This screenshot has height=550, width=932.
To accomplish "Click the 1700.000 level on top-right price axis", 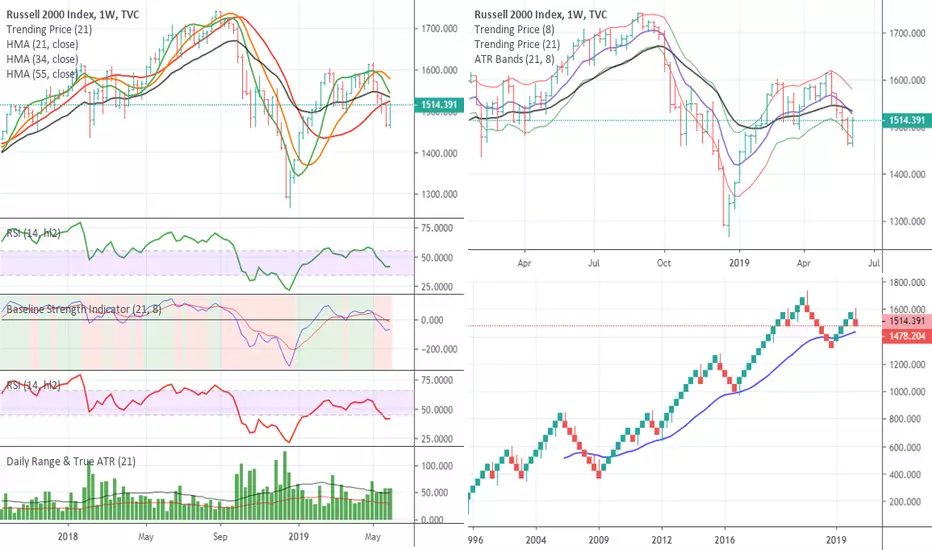I will pyautogui.click(x=907, y=33).
